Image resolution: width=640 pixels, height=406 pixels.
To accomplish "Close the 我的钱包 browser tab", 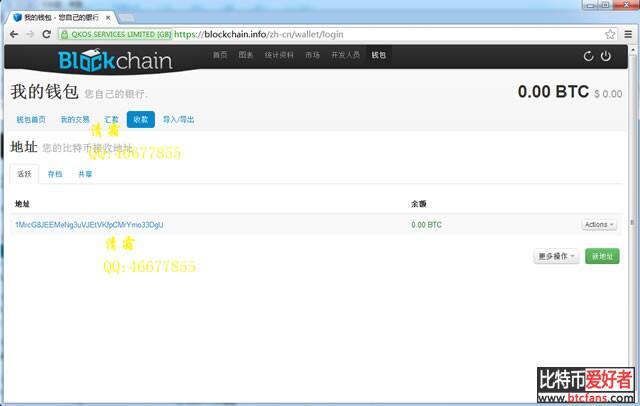I will click(108, 18).
